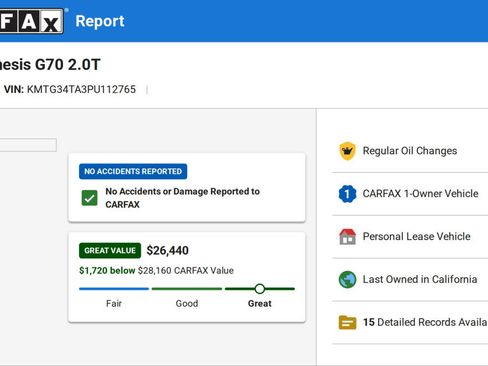The height and width of the screenshot is (366, 488).
Task: Click the Genesis G70 2.0T heading
Action: tap(50, 65)
